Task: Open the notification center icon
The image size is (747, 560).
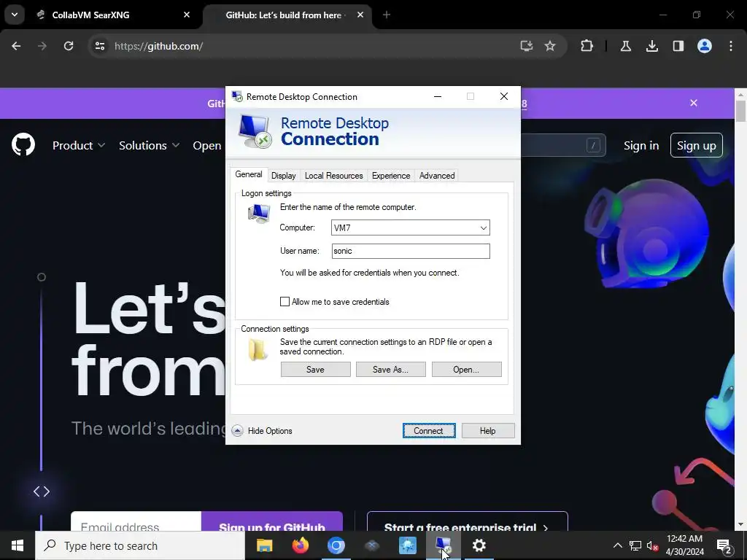Action: click(724, 546)
